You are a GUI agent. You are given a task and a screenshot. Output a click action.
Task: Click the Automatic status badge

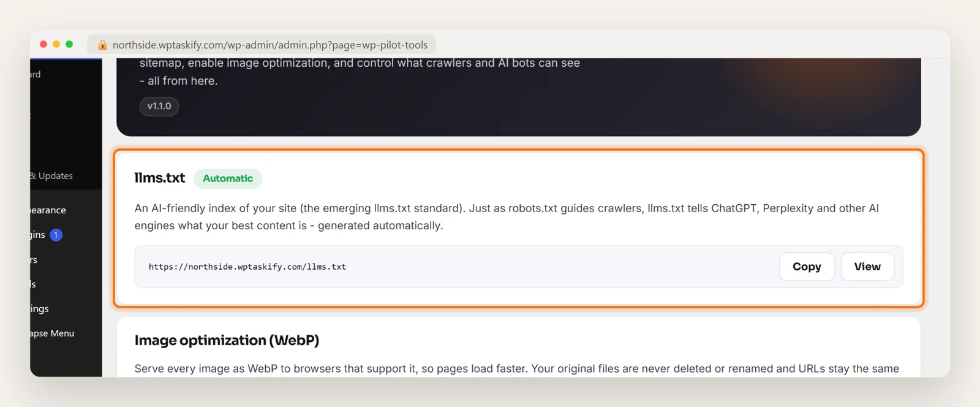tap(228, 178)
